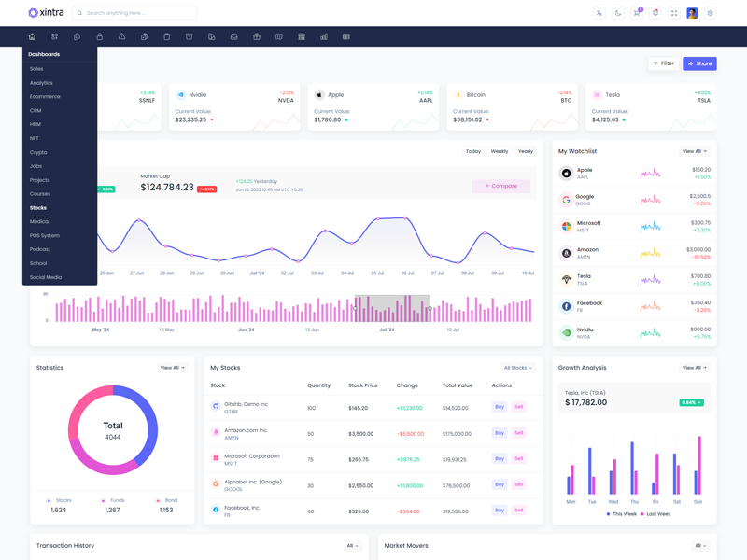
Task: Click Buy for Github, Demo Inc
Action: 499,407
